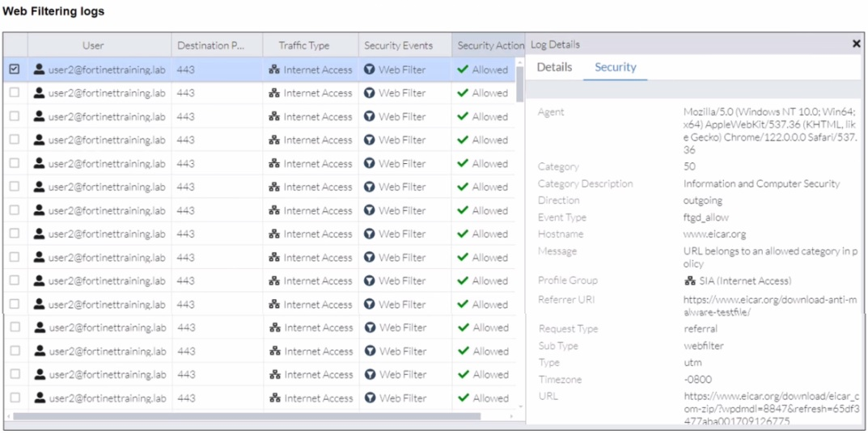Click the Web Filter icon in the last row
The image size is (868, 438).
[370, 398]
